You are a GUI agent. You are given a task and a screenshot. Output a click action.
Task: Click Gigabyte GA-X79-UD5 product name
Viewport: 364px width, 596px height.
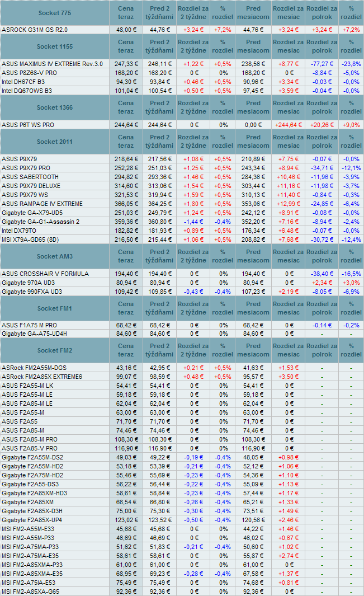pos(32,213)
